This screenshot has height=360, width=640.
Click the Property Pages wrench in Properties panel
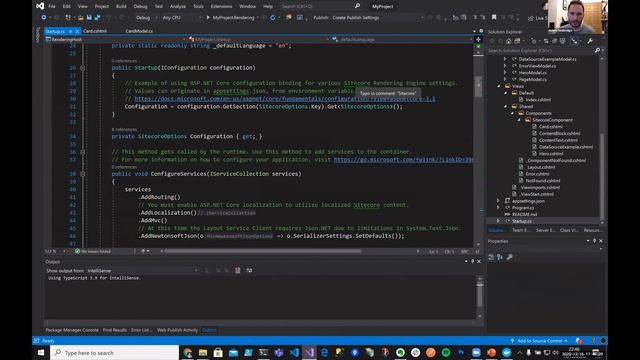point(509,257)
